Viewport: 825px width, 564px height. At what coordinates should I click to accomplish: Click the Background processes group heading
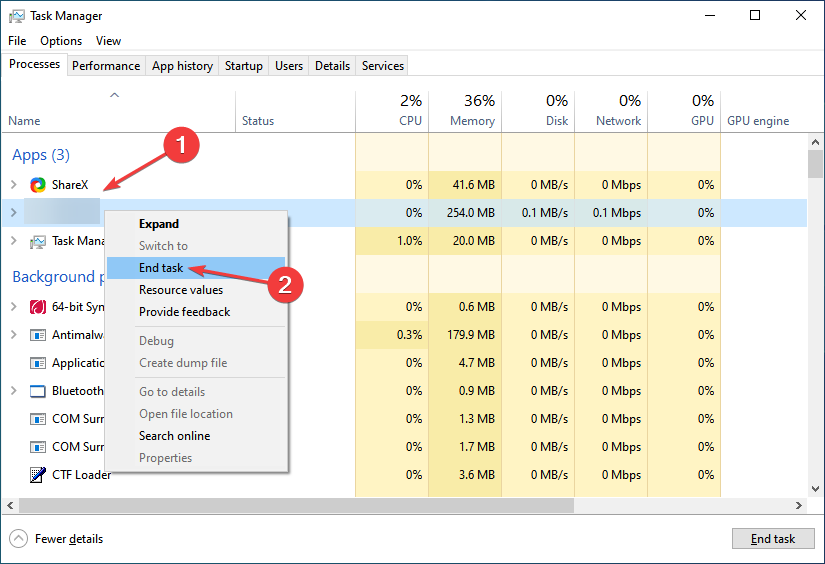tap(58, 277)
